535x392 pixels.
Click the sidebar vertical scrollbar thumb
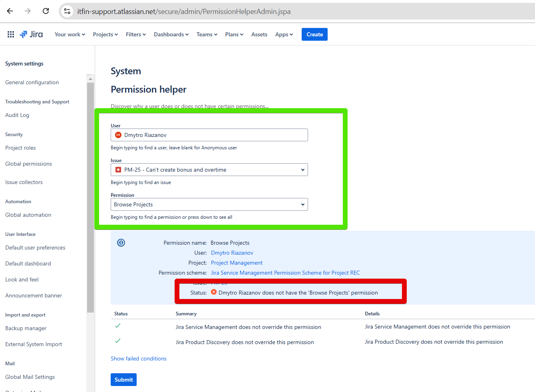90,197
